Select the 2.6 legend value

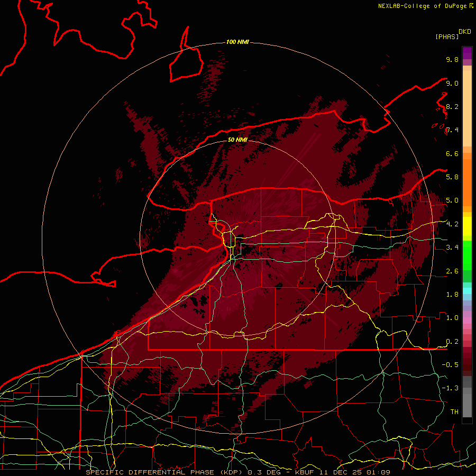tap(452, 271)
